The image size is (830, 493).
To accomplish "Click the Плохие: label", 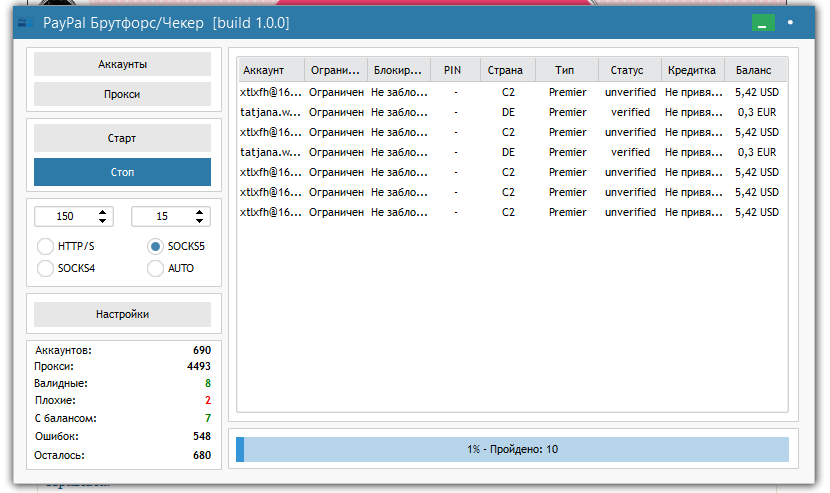I will coord(56,400).
